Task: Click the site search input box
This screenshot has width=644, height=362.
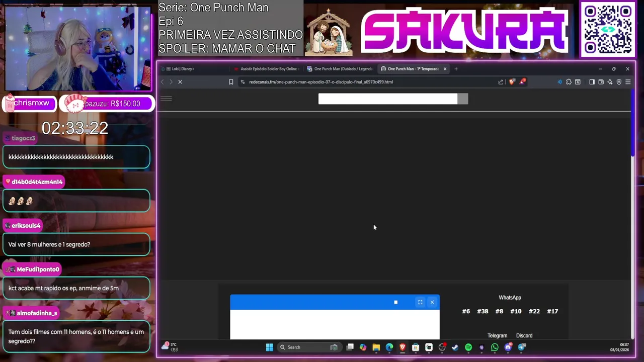Action: click(x=388, y=99)
